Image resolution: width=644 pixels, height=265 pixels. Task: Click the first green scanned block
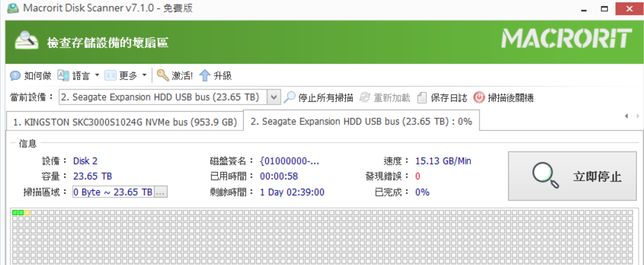coord(15,213)
